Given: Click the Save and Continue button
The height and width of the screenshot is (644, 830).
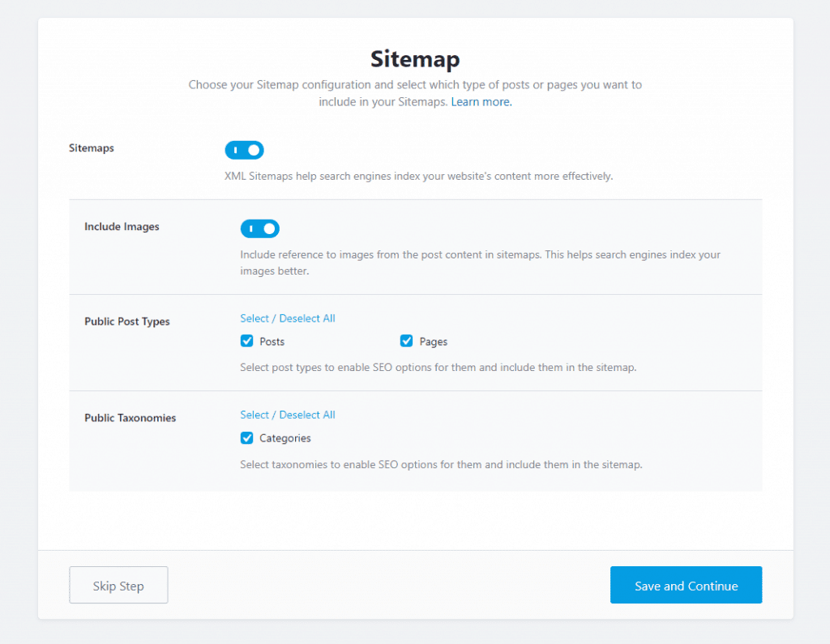Looking at the screenshot, I should click(x=686, y=585).
